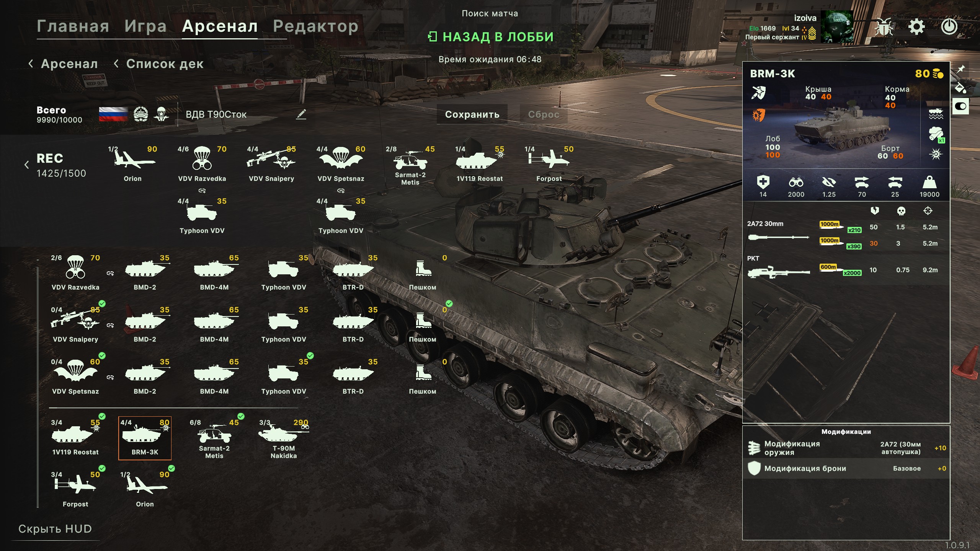Collapse the REC category chevron

(26, 165)
